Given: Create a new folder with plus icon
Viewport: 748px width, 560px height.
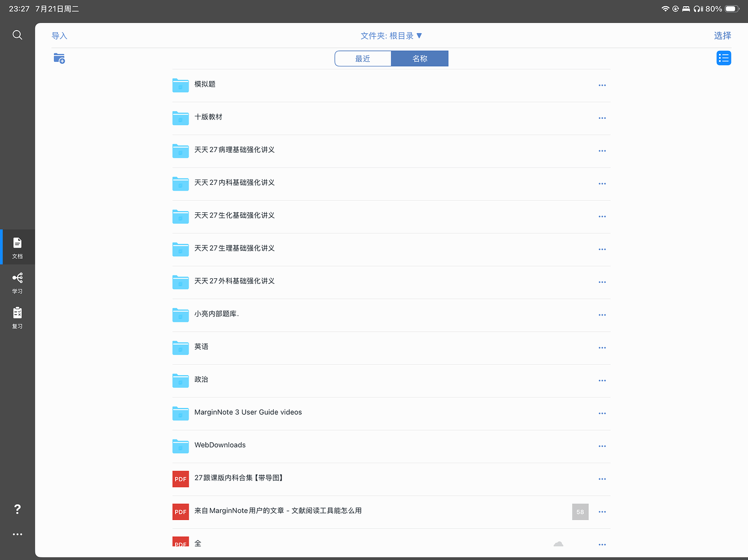Looking at the screenshot, I should (x=59, y=58).
